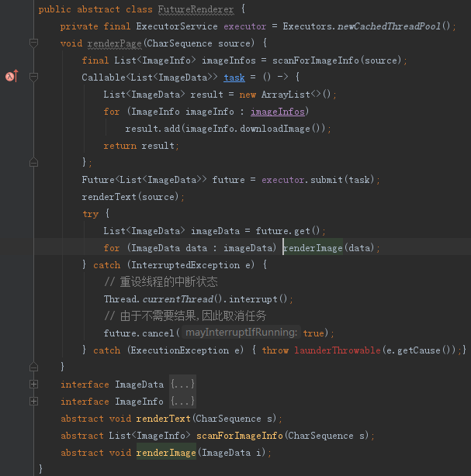Viewport: 471px width, 476px height.
Task: Click the highlighted renderImage call in loop
Action: coord(313,248)
